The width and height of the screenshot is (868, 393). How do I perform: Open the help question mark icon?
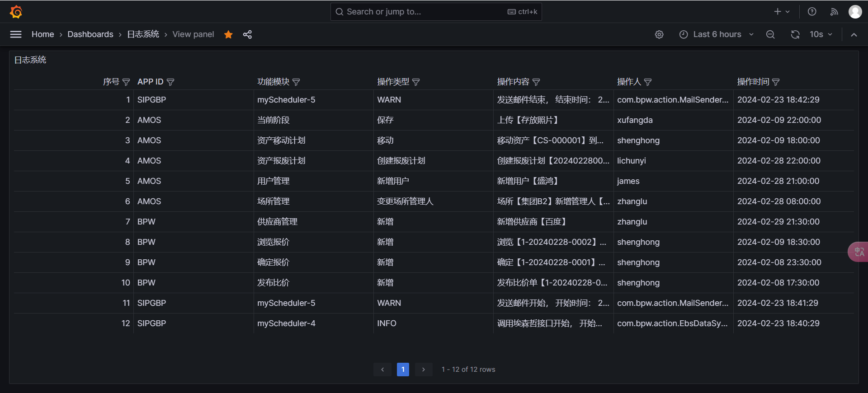click(x=812, y=12)
